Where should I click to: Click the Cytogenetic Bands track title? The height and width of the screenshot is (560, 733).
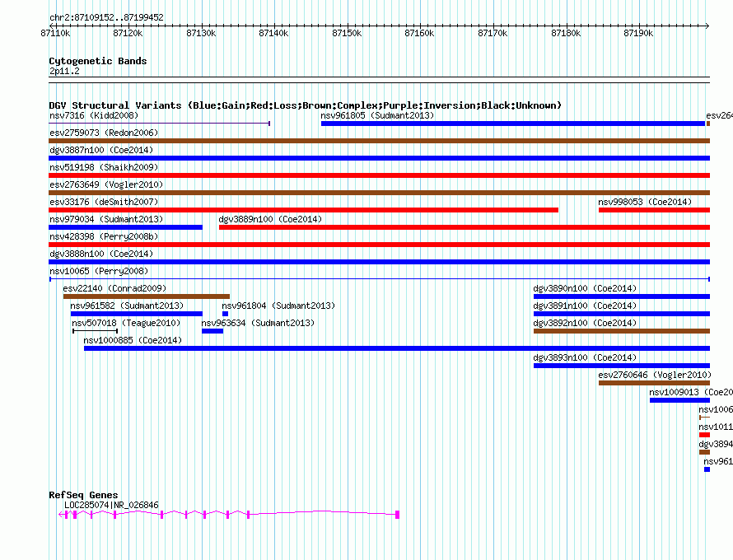(98, 61)
